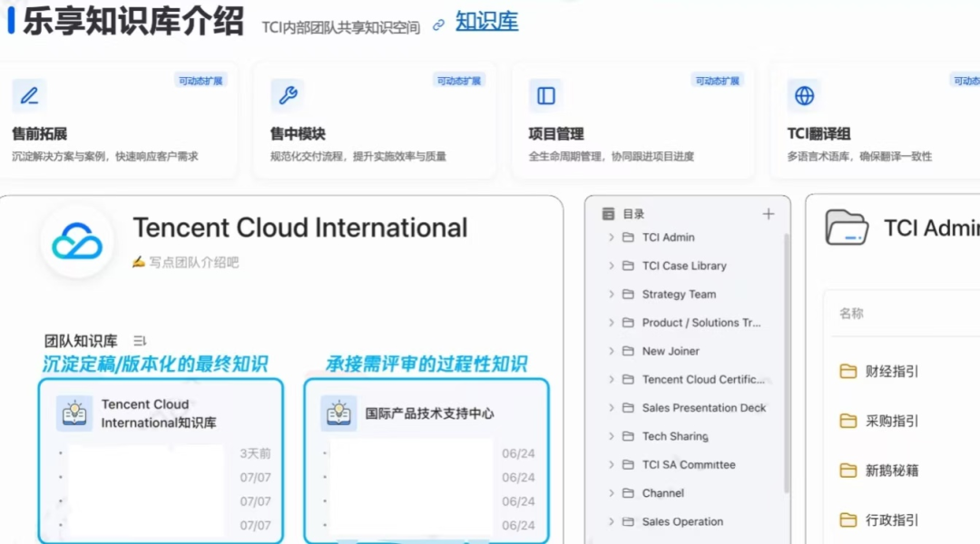The width and height of the screenshot is (980, 544).
Task: Select Product / Solutions Tr... tree item
Action: tap(701, 322)
